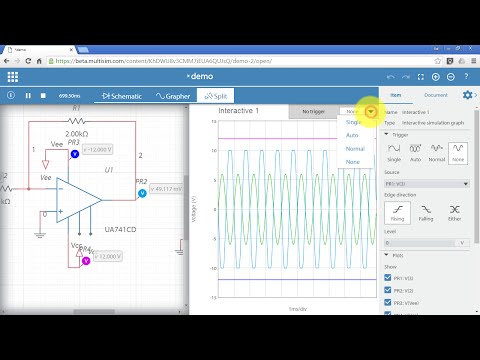
Task: Bookmark page with the star icon
Action: pyautogui.click(x=438, y=61)
